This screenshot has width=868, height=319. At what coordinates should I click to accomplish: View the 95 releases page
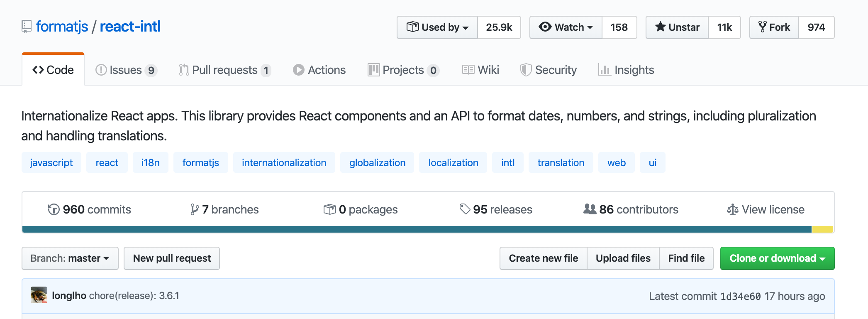(496, 209)
